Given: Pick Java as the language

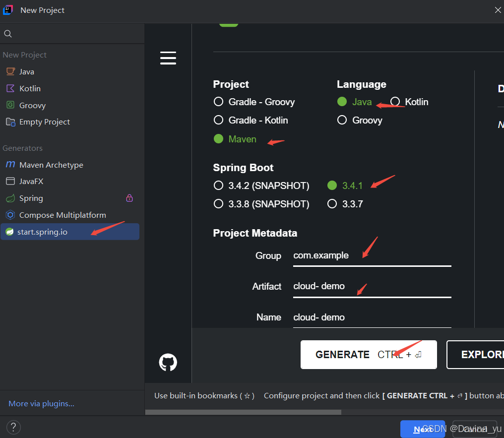Looking at the screenshot, I should coord(342,102).
